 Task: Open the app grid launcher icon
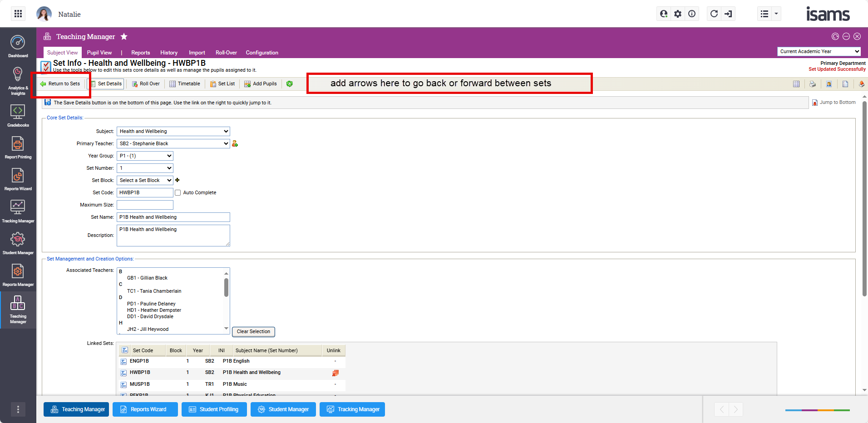pyautogui.click(x=18, y=14)
